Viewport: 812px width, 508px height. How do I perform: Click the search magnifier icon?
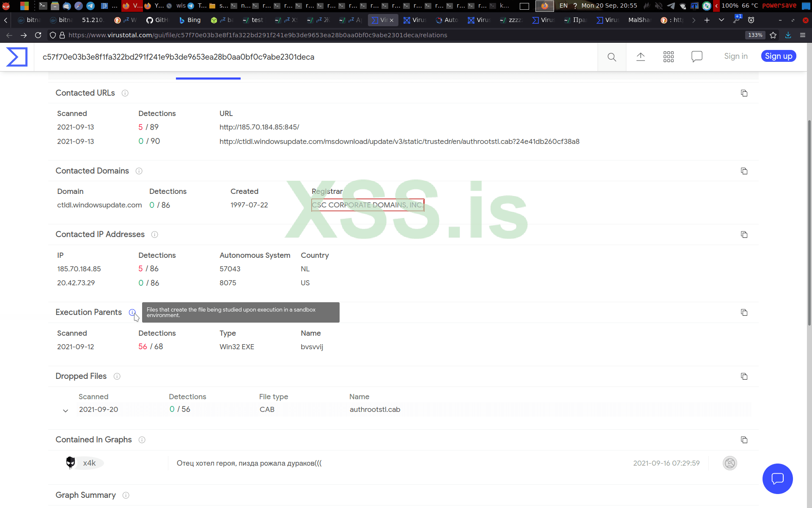(612, 57)
